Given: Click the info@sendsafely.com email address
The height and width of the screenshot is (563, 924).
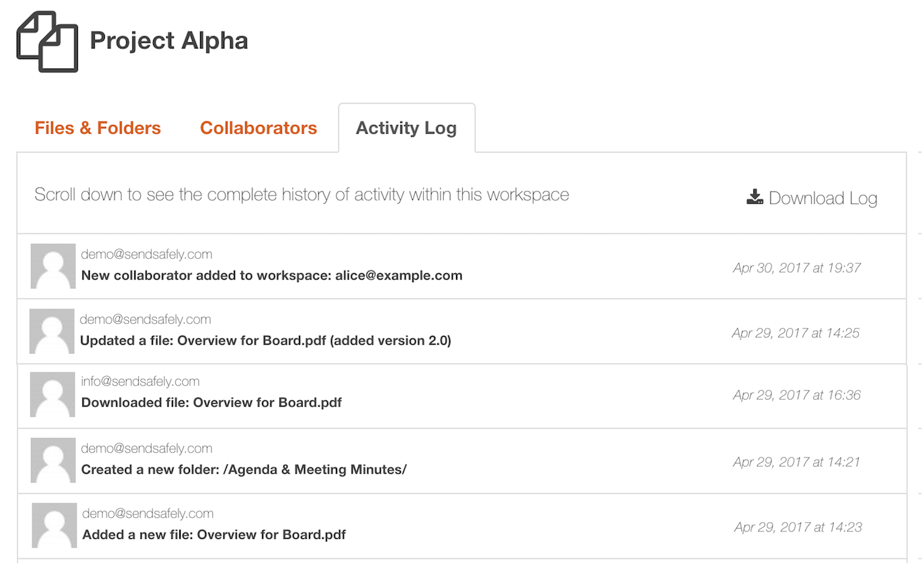Looking at the screenshot, I should (140, 382).
